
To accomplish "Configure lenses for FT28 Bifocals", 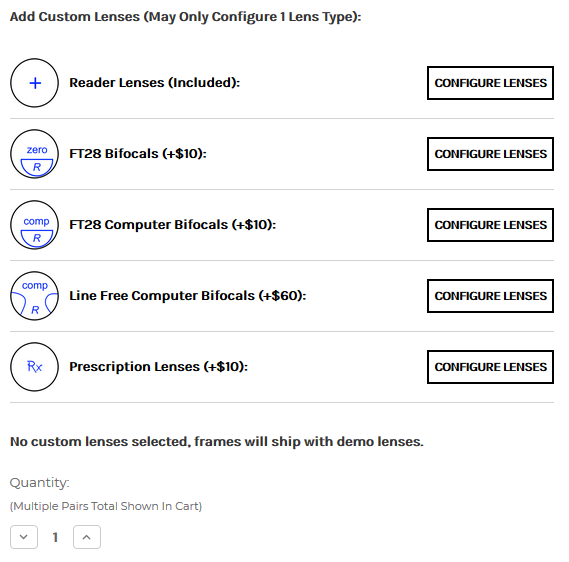I will pyautogui.click(x=490, y=154).
